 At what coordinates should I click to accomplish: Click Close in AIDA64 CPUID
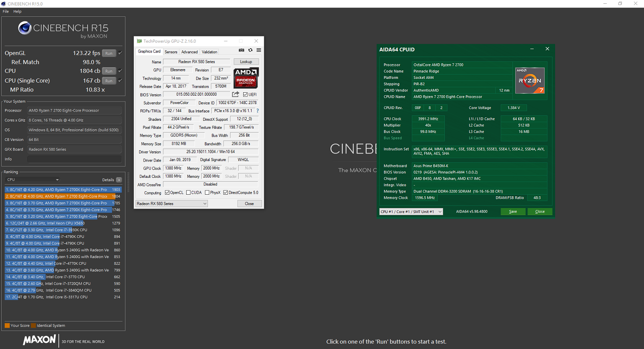click(540, 211)
